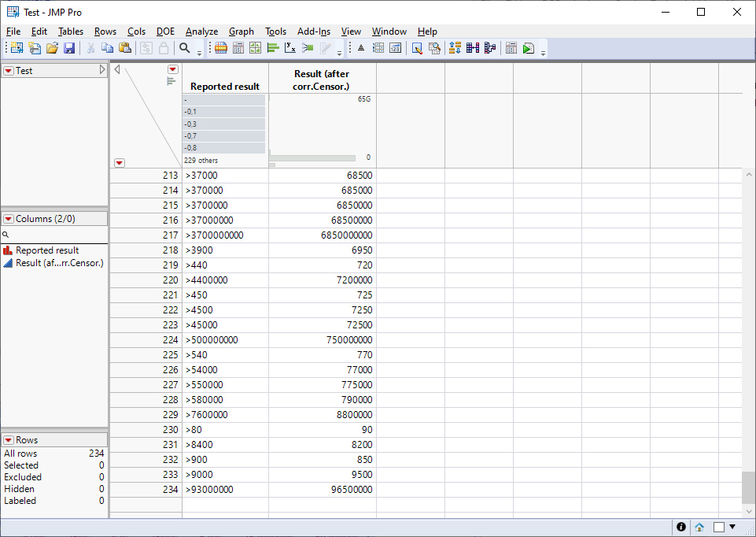Open the JMP Home Window icon
The image size is (756, 537).
(699, 527)
